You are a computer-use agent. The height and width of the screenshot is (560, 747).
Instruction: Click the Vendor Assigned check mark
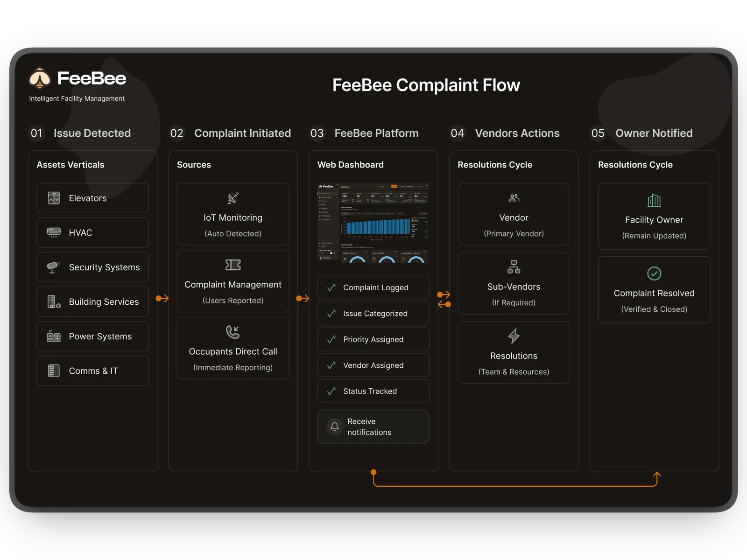point(331,365)
